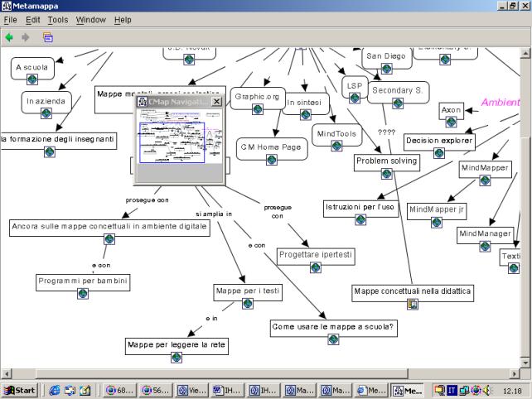The image size is (532, 399).
Task: Open the globe link under MindMapper
Action: (485, 180)
